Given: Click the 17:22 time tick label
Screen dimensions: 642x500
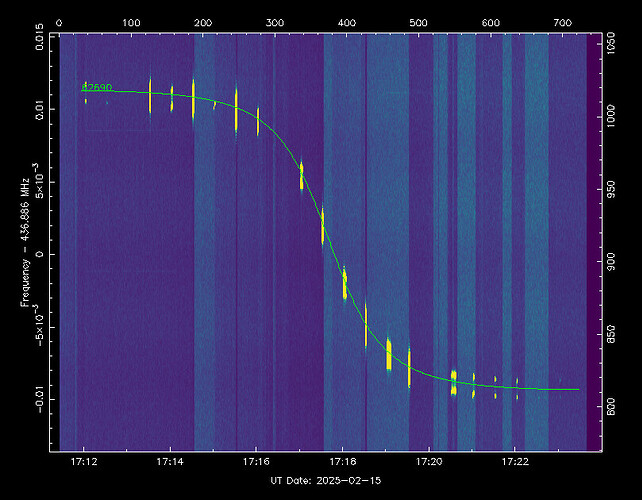Looking at the screenshot, I should [x=516, y=462].
